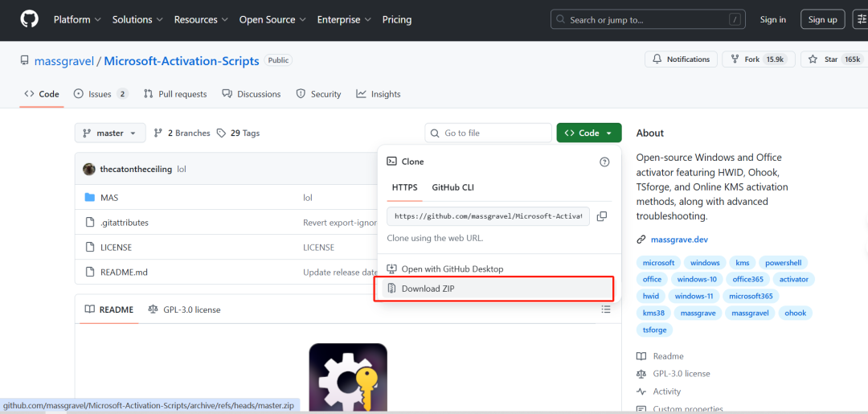Open the Readme sidebar link
This screenshot has height=414, width=868.
tap(661, 356)
